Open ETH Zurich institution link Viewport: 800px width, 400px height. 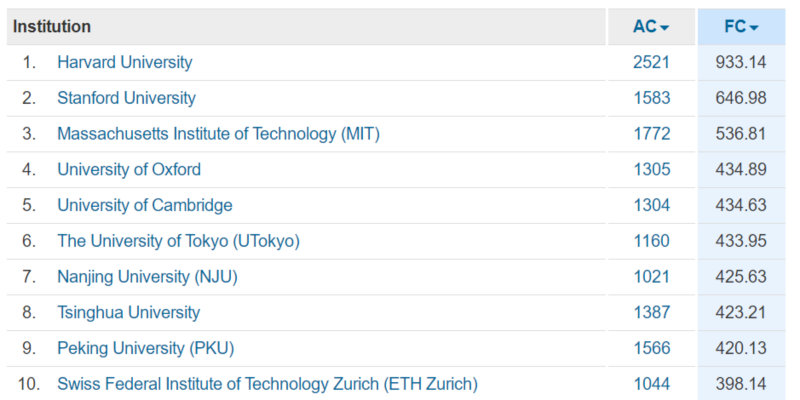tap(267, 384)
